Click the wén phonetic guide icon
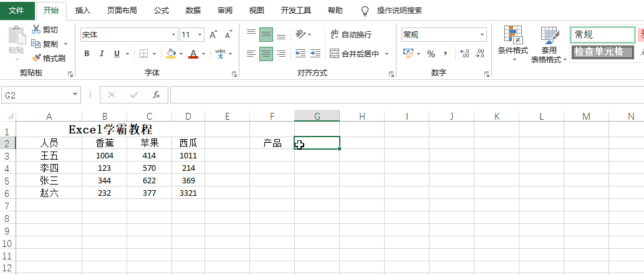644x275 pixels. 221,54
